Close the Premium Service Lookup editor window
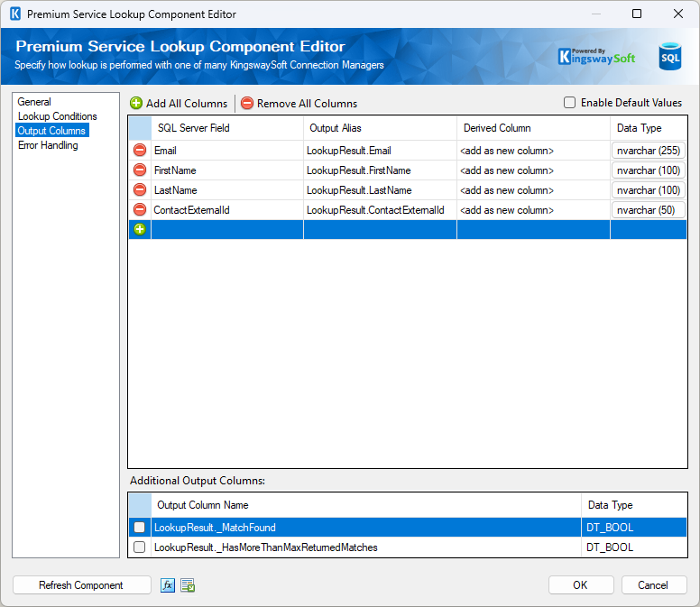The height and width of the screenshot is (607, 700). 678,14
